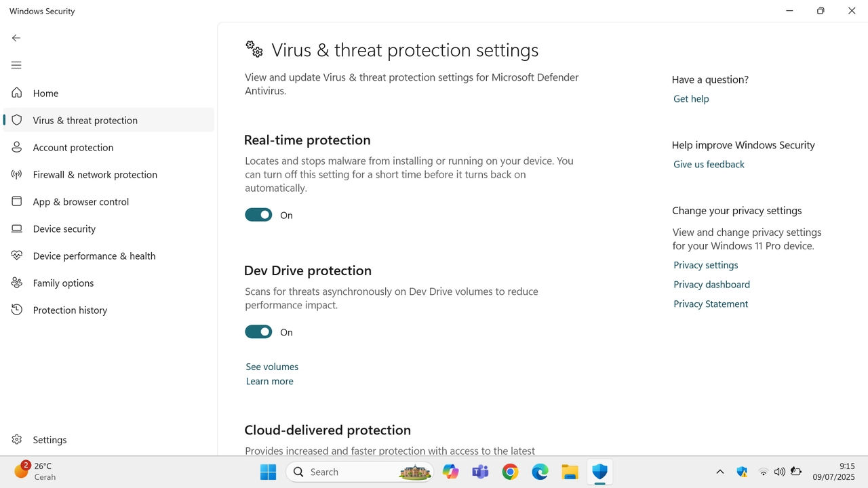The height and width of the screenshot is (488, 868).
Task: Select Virus & threat protection menu item
Action: click(85, 120)
